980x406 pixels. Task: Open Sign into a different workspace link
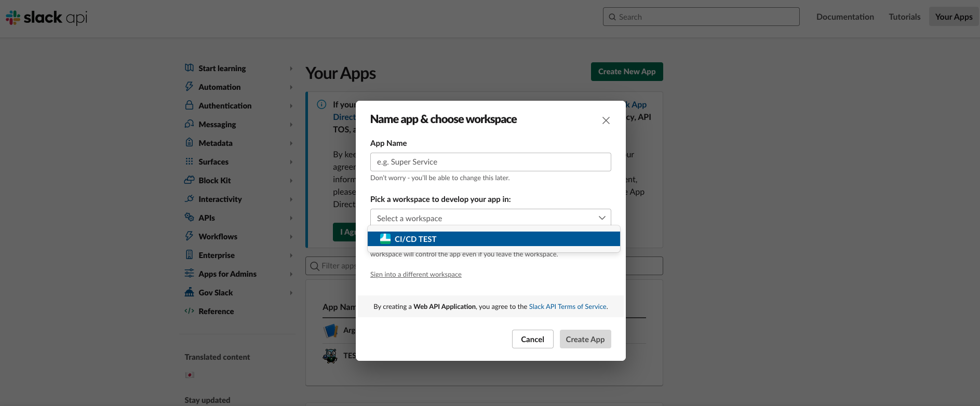(x=415, y=274)
